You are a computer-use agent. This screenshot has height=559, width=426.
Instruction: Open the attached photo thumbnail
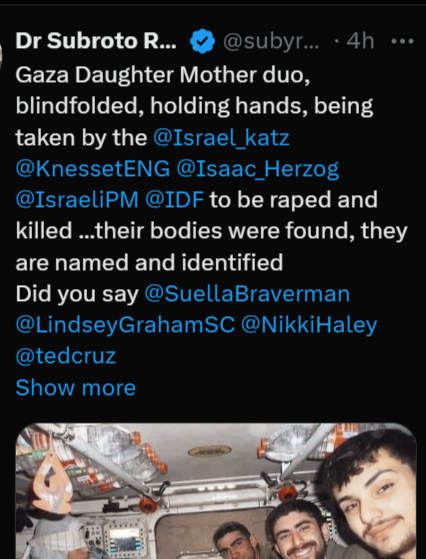[x=216, y=491]
